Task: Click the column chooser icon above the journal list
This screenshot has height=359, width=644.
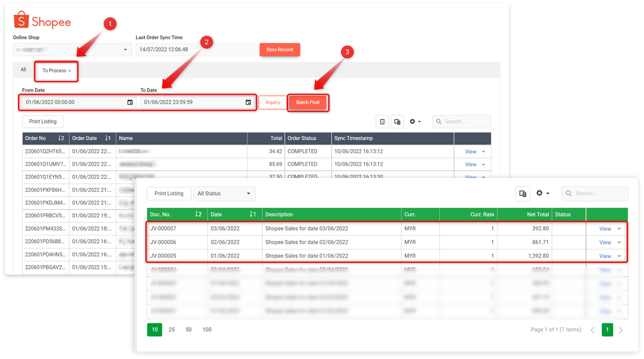Action: pyautogui.click(x=522, y=193)
